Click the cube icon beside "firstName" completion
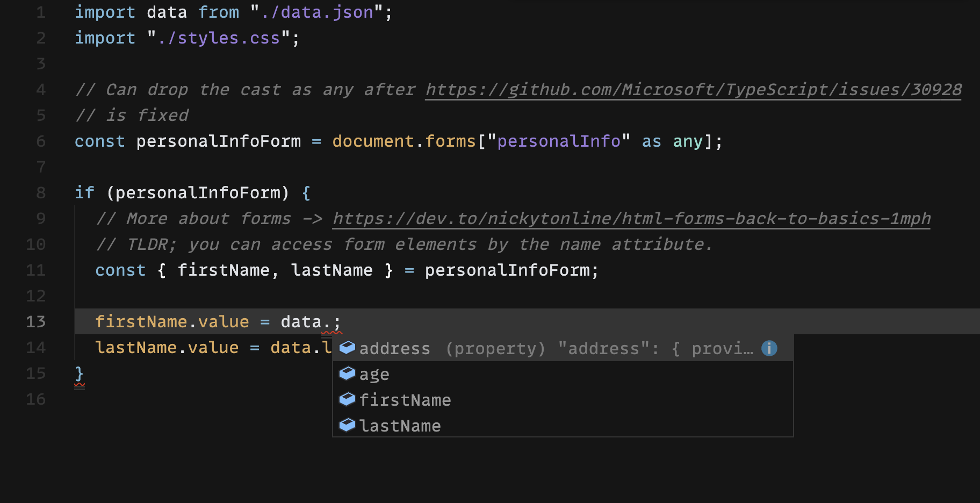 click(348, 399)
